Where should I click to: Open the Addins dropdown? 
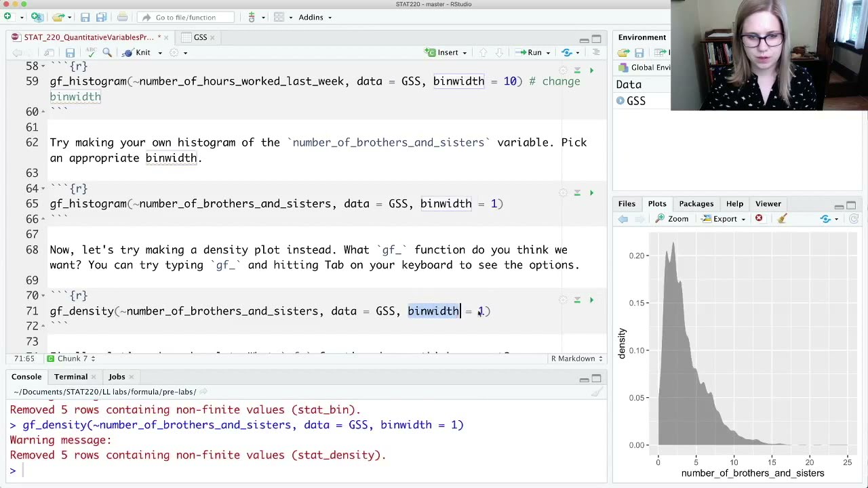coord(315,17)
